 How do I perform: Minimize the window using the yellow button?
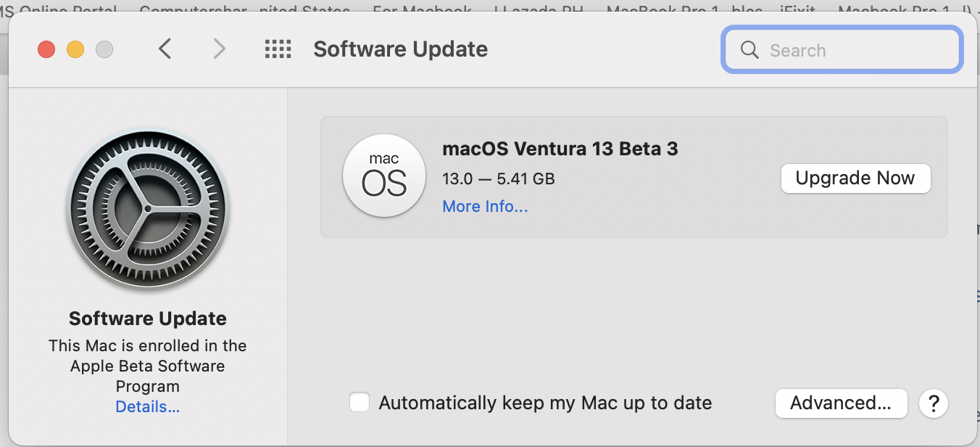tap(75, 49)
